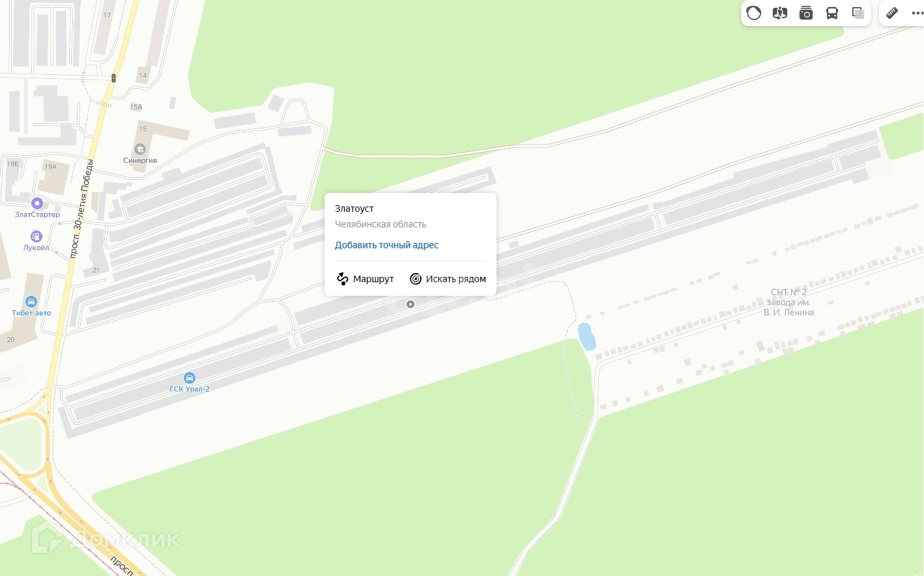Open street panoramas view
The height and width of the screenshot is (576, 924).
pos(780,13)
